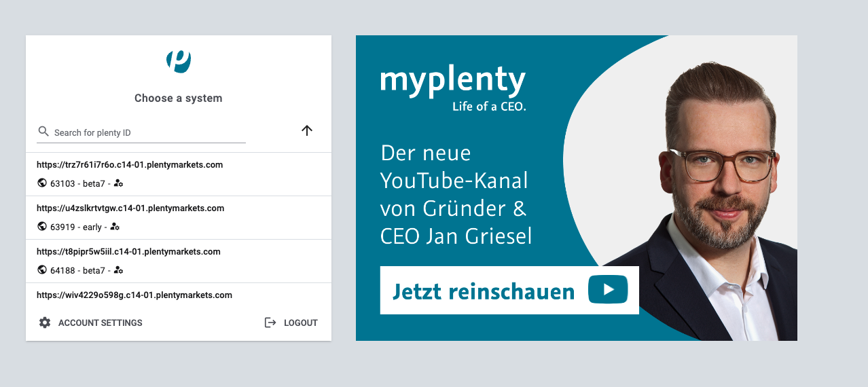Click the search magnifier icon
Screen dimensions: 868x387
[43, 132]
